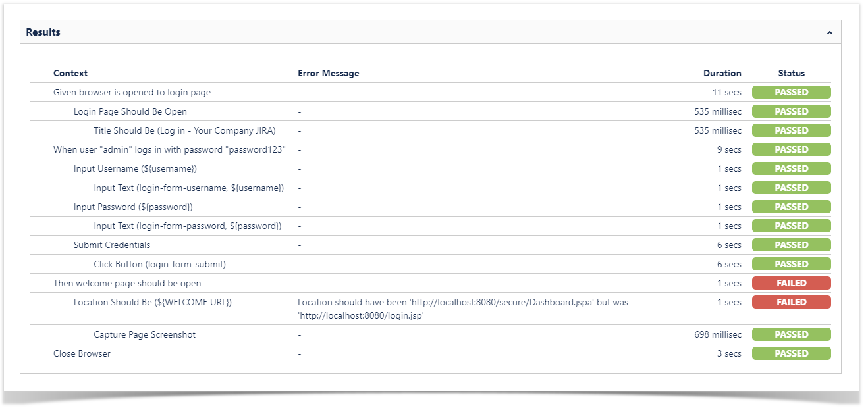This screenshot has width=868, height=410.
Task: Select 'When user "admin" logs in' step
Action: 169,149
